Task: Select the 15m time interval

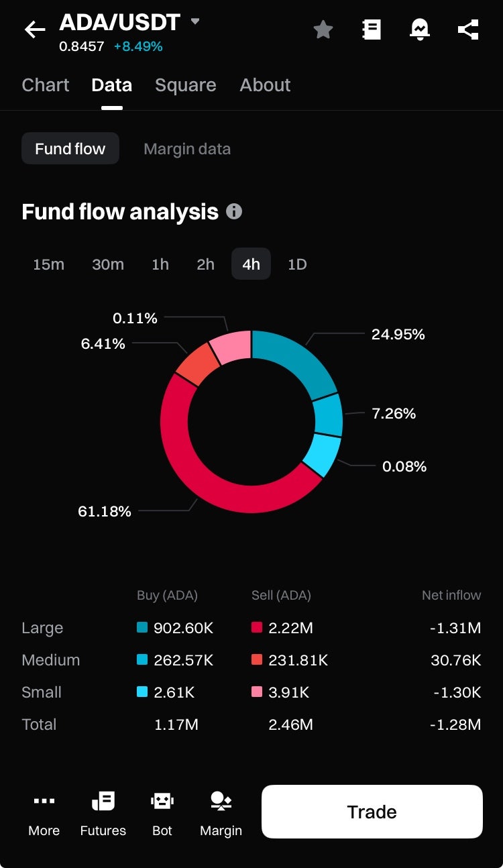Action: 48,264
